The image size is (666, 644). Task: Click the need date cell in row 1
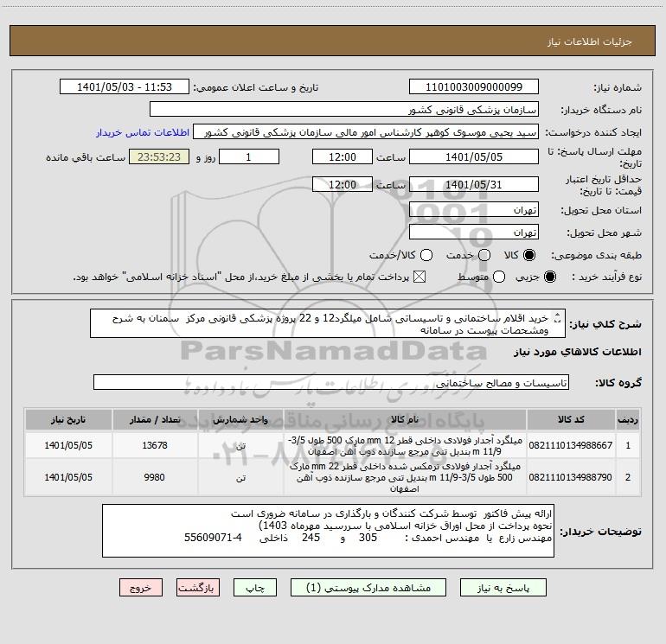pyautogui.click(x=68, y=445)
